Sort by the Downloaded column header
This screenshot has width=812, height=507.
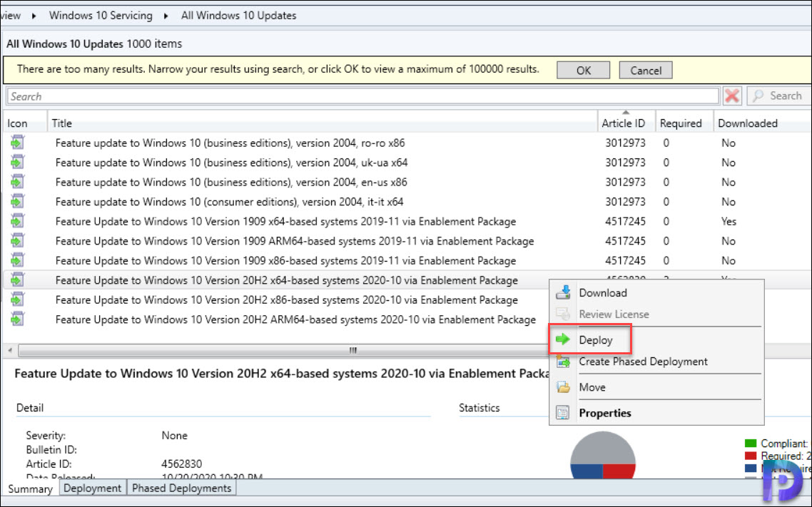point(762,123)
